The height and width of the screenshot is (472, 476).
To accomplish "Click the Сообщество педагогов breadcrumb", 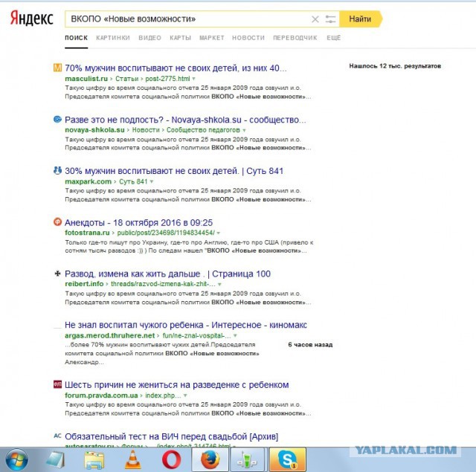I will (x=203, y=130).
